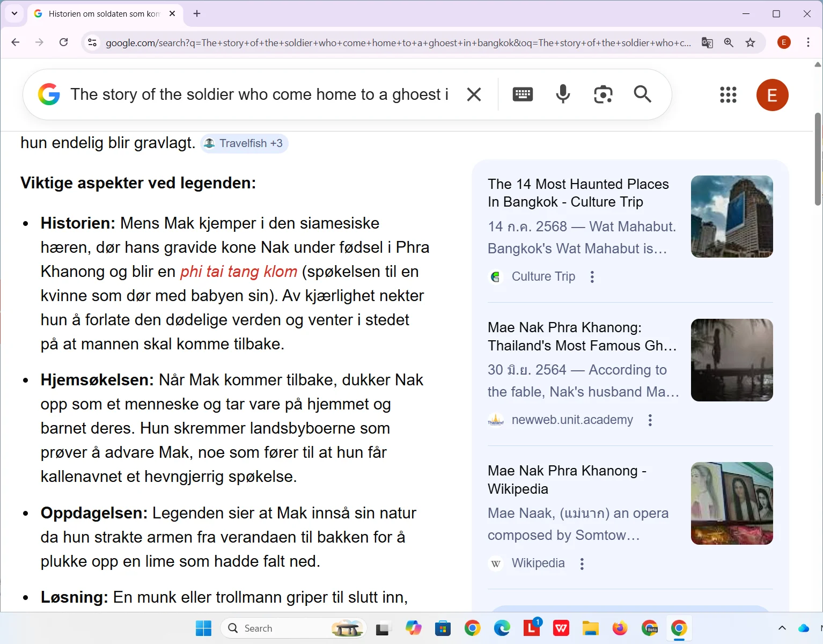The image size is (823, 644).
Task: Open the zoom control in the address bar
Action: (729, 42)
